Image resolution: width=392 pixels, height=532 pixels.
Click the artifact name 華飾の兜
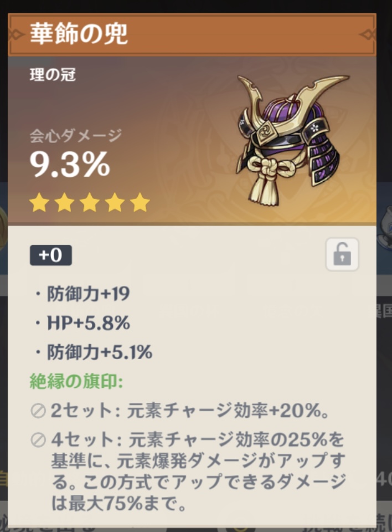79,34
